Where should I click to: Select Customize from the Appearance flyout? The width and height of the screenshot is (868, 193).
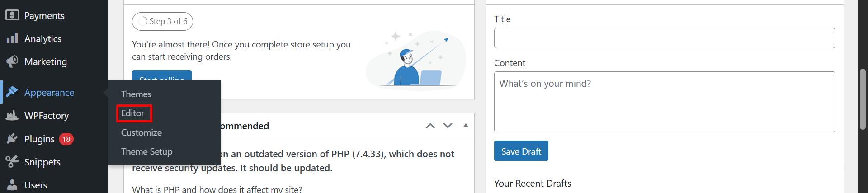point(141,132)
